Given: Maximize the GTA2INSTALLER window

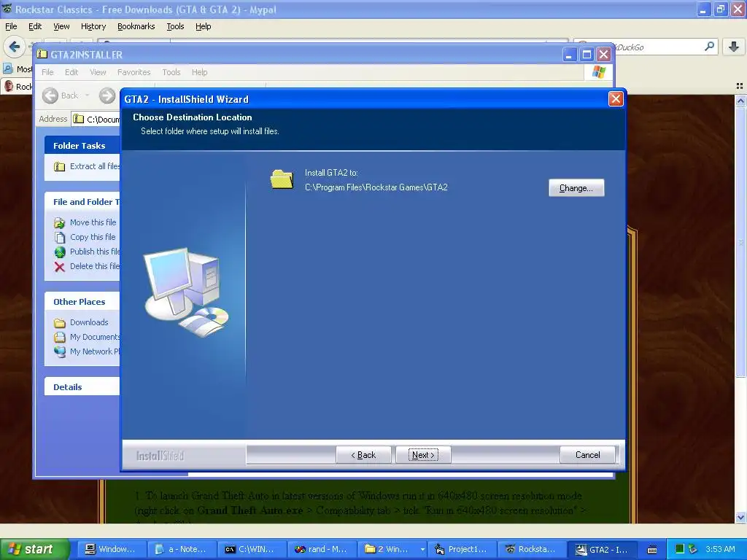Looking at the screenshot, I should coord(587,55).
